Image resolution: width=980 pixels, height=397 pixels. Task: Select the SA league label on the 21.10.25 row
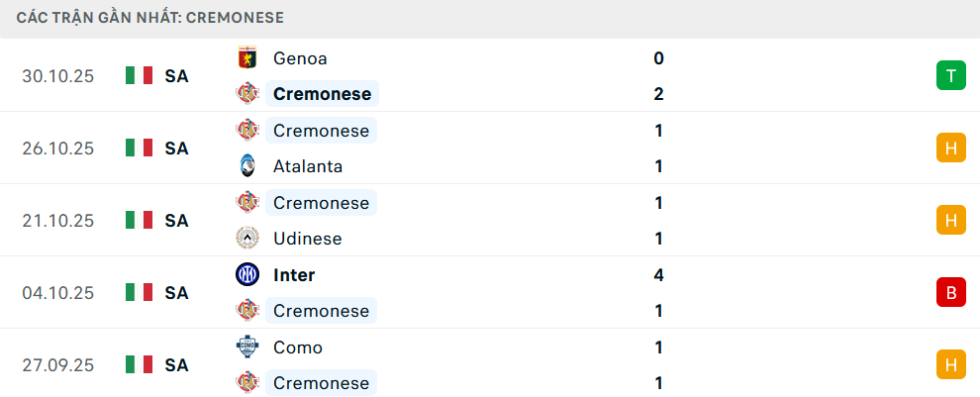(176, 221)
